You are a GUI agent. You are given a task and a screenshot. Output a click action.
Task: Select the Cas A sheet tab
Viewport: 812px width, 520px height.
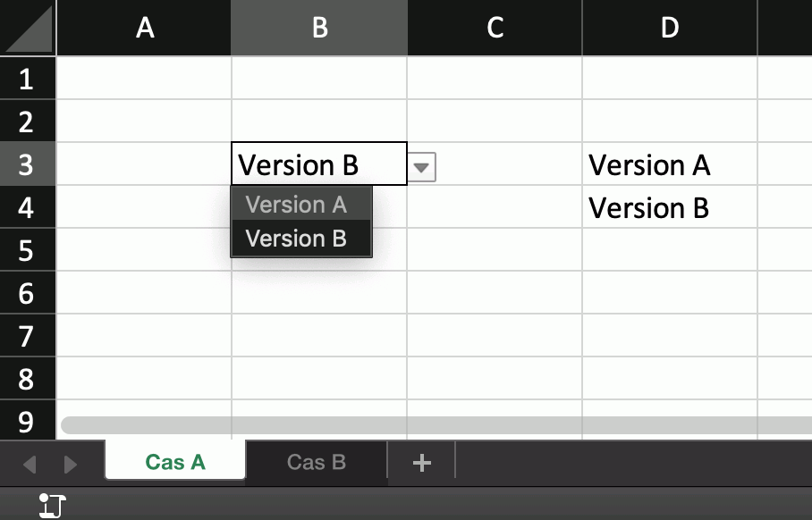(x=175, y=462)
